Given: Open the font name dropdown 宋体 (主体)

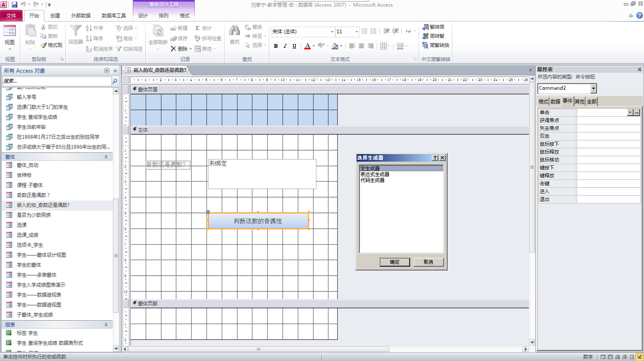Looking at the screenshot, I should point(332,31).
